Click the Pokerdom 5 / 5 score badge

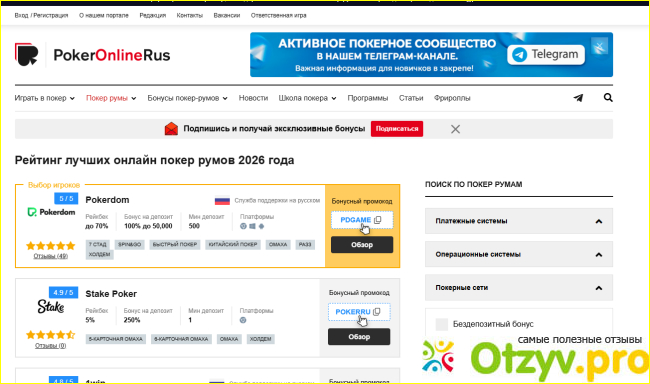(66, 199)
